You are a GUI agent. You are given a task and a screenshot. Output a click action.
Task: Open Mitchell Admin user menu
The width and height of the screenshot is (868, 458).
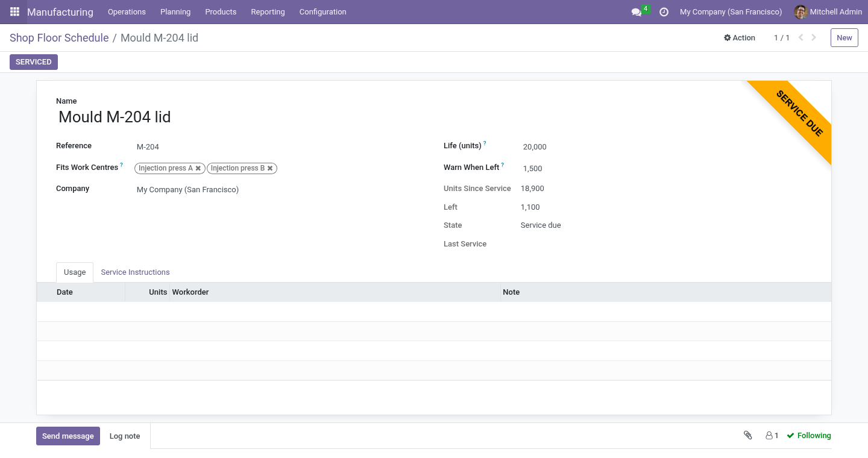coord(828,12)
